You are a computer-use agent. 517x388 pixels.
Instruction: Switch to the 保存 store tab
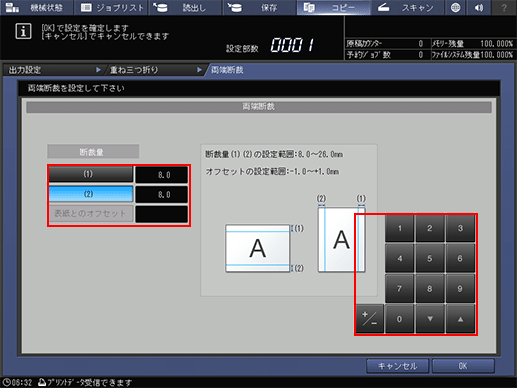click(x=259, y=7)
